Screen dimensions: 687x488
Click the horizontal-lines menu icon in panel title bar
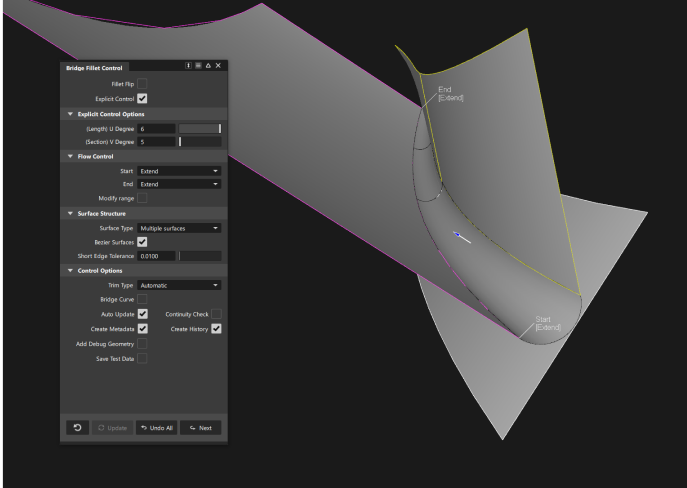[x=198, y=66]
